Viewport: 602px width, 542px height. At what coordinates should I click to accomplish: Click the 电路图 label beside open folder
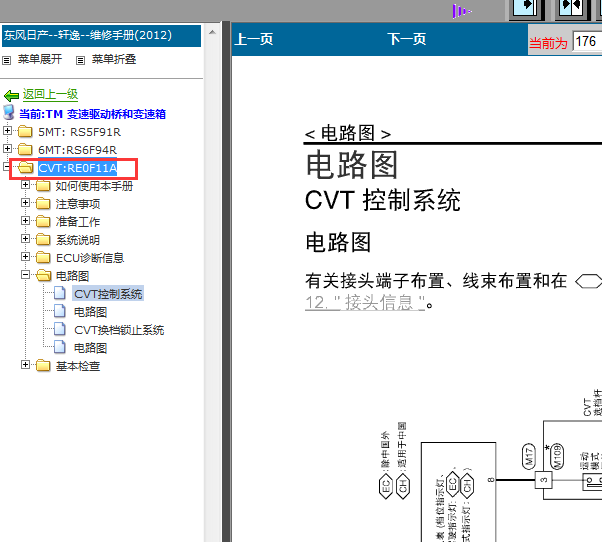click(73, 276)
